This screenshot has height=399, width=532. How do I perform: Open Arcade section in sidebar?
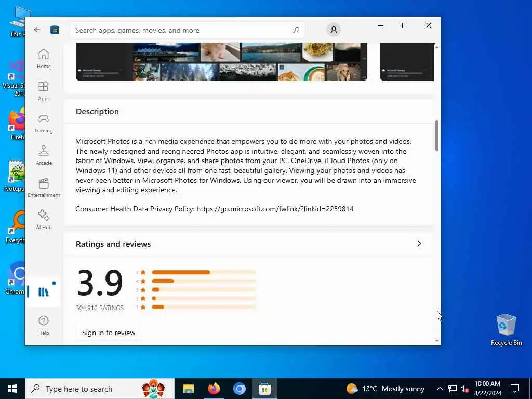tap(44, 155)
